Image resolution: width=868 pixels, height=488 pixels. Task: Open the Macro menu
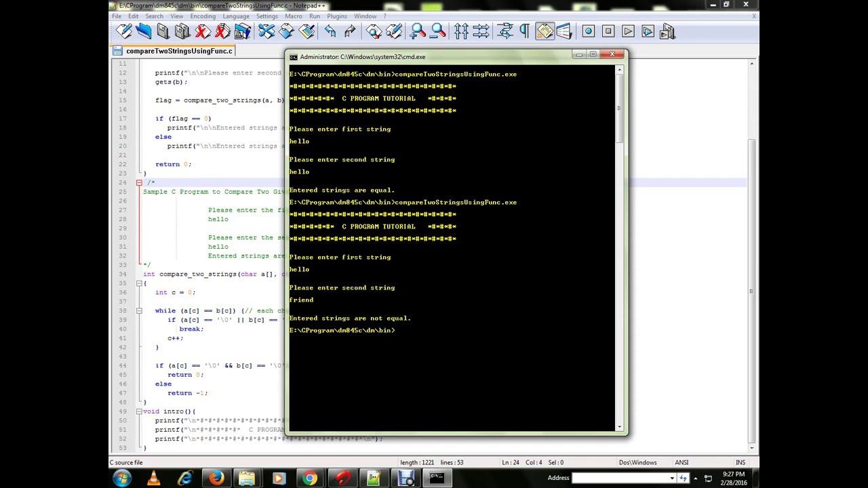294,16
